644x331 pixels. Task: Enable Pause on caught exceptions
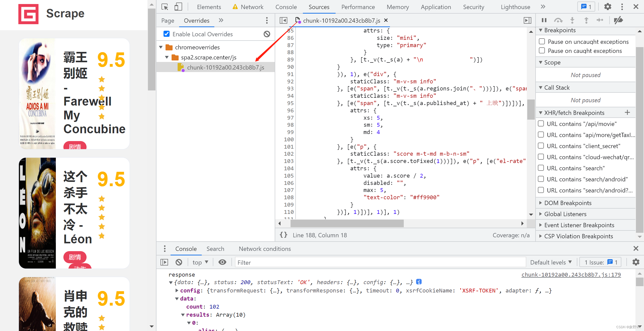pyautogui.click(x=542, y=51)
